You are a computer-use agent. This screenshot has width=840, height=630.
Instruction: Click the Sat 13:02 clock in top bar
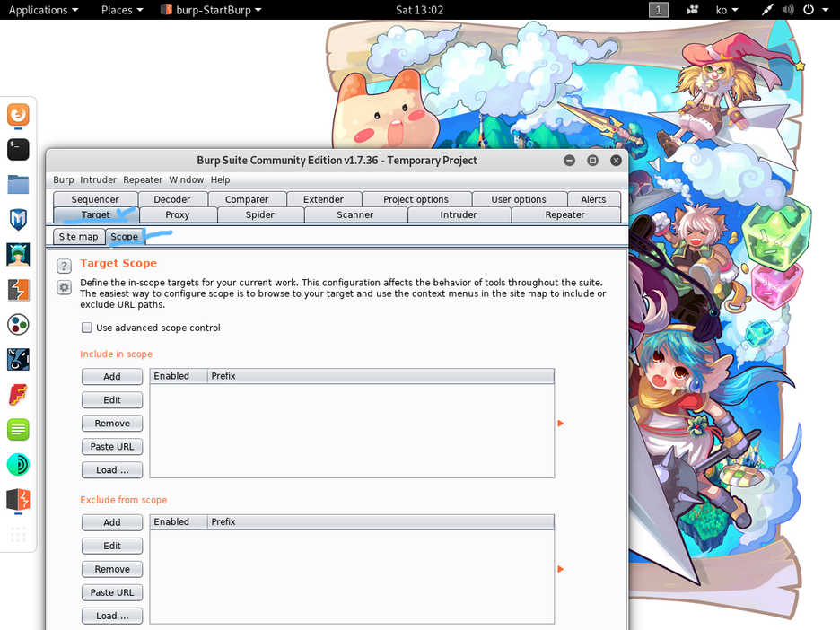click(x=419, y=10)
